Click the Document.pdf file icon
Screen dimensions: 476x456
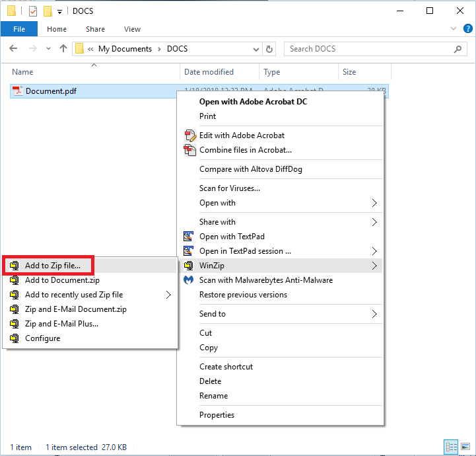18,91
